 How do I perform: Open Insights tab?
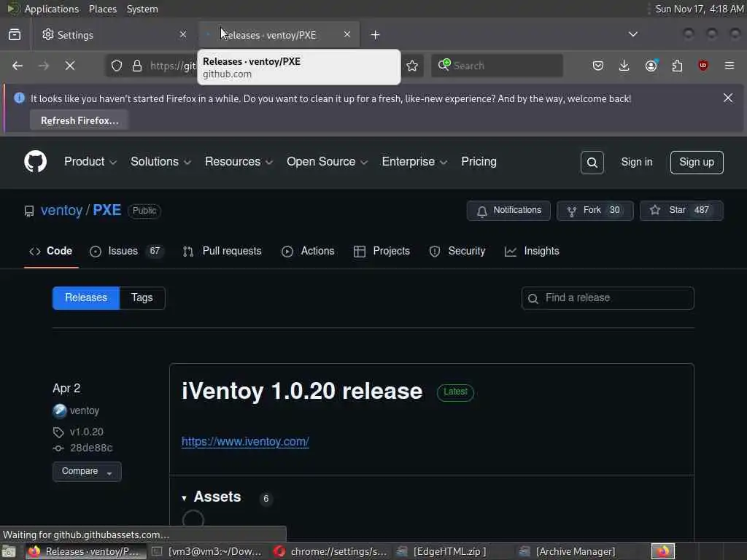click(532, 251)
